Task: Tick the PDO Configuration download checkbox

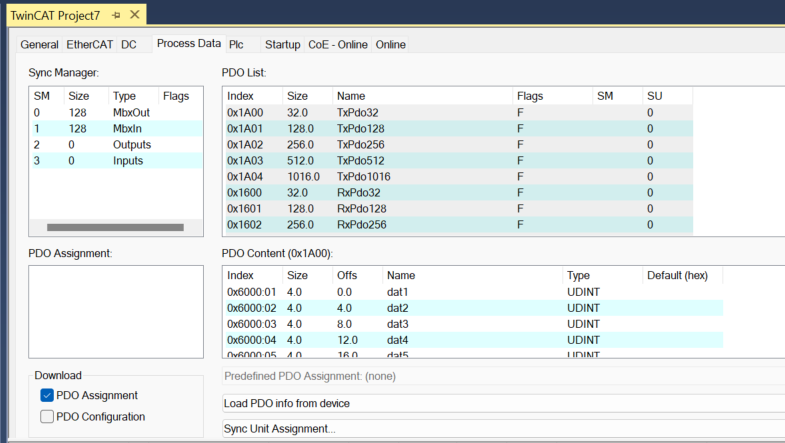Action: pyautogui.click(x=47, y=416)
